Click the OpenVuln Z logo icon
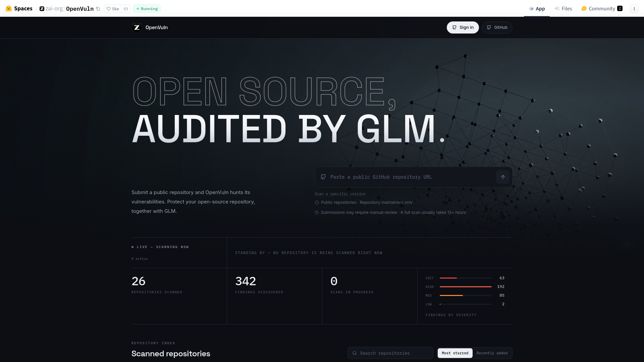Image resolution: width=644 pixels, height=362 pixels. [137, 27]
